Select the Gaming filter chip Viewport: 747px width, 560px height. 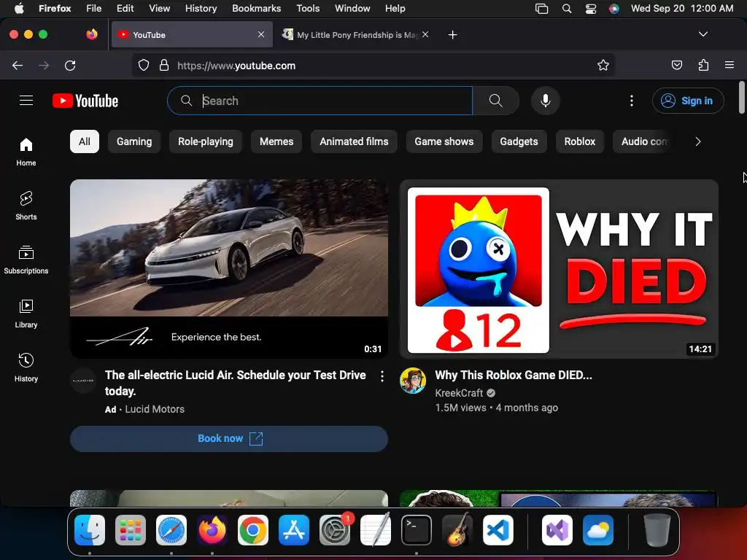(x=134, y=141)
